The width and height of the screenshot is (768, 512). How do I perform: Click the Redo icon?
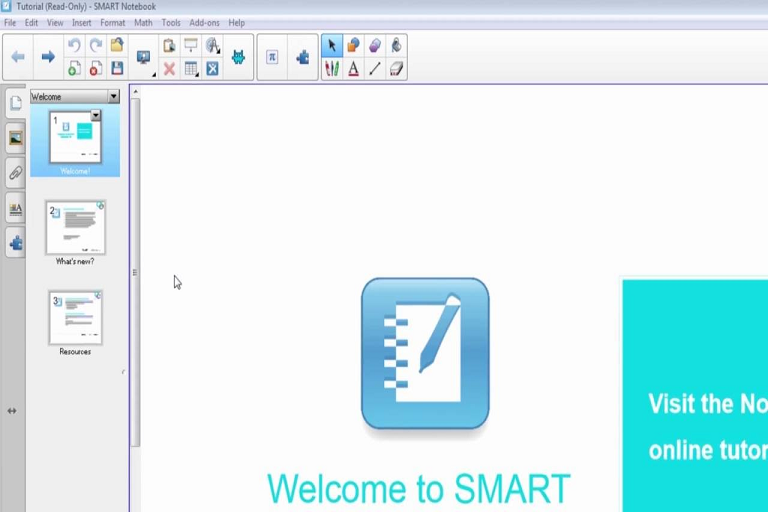(x=96, y=46)
